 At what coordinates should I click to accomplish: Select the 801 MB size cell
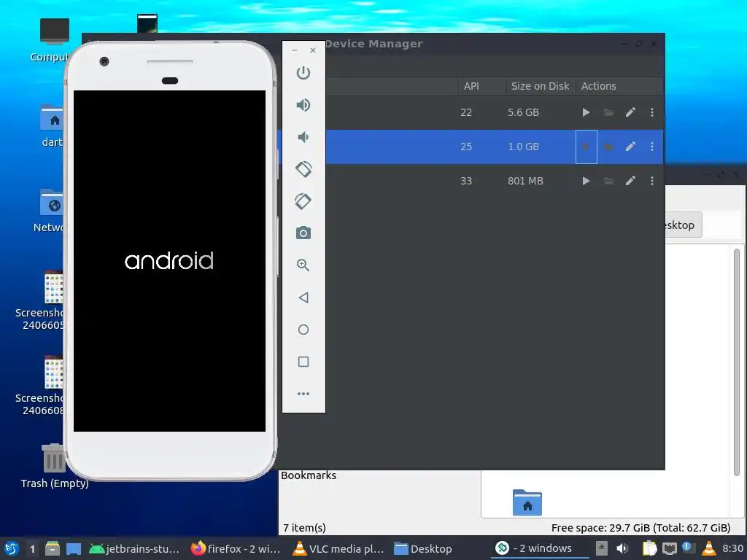(525, 181)
